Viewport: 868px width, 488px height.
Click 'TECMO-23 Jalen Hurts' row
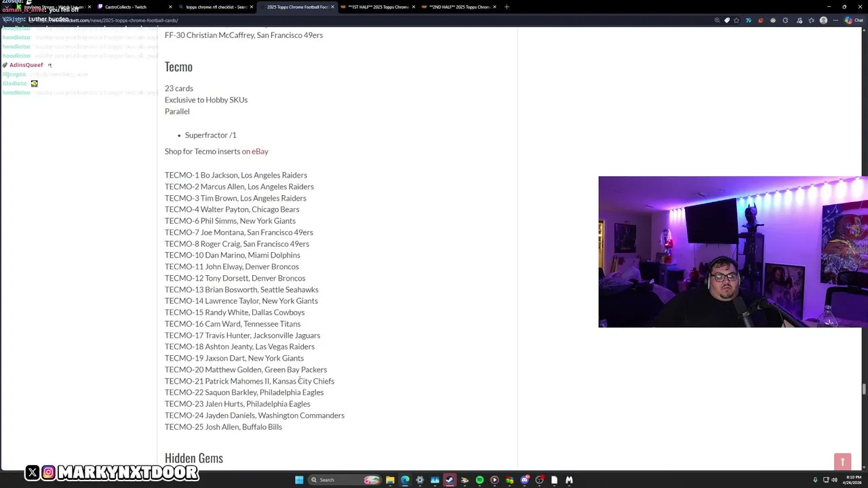(237, 404)
